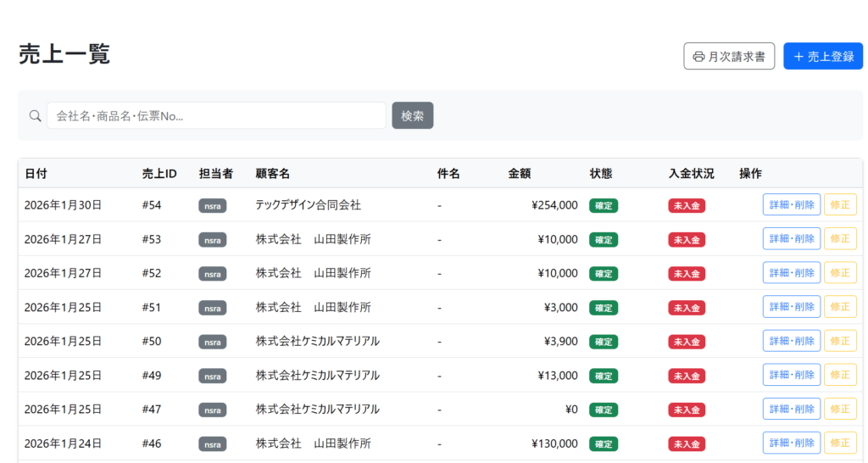
Task: Focus the 会社名・商品名・伝票No search field
Action: 216,116
